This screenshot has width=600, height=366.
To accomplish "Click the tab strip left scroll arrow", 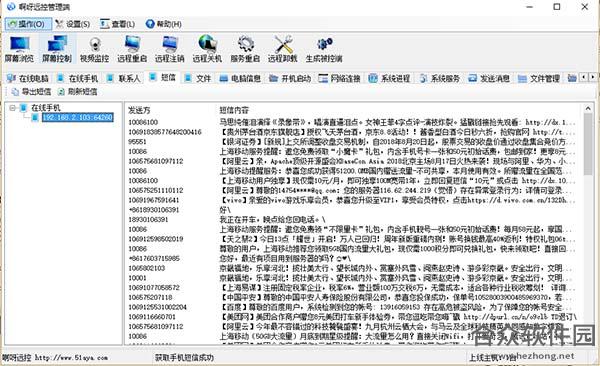I will [584, 77].
